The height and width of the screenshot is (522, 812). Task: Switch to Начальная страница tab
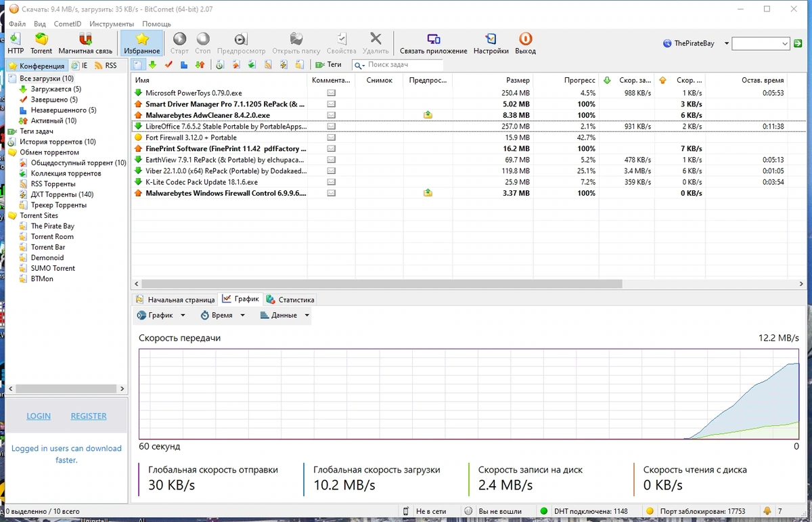click(x=175, y=300)
